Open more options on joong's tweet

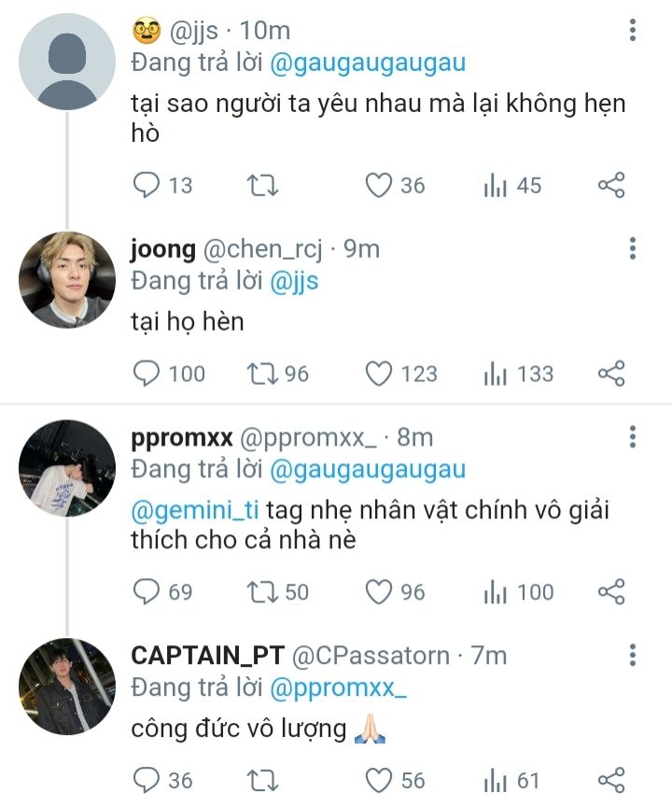point(633,248)
